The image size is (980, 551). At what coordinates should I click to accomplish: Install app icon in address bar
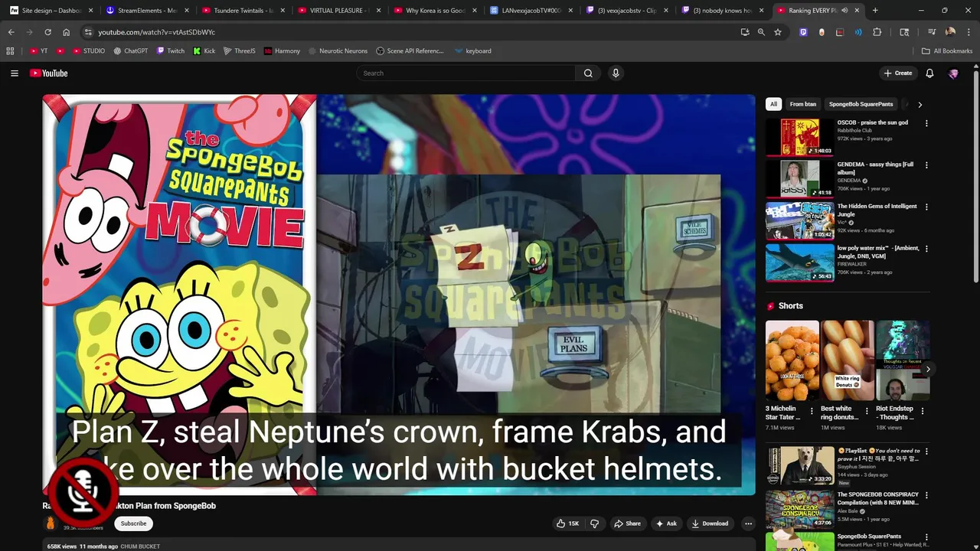745,32
